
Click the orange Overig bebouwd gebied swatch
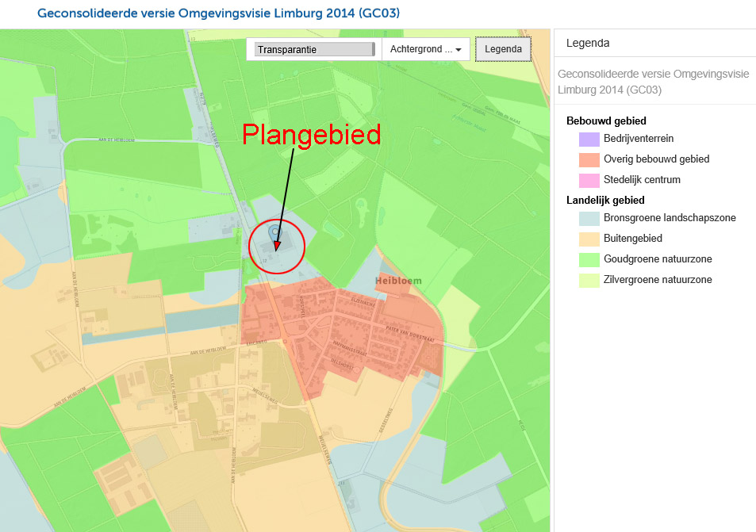click(589, 159)
